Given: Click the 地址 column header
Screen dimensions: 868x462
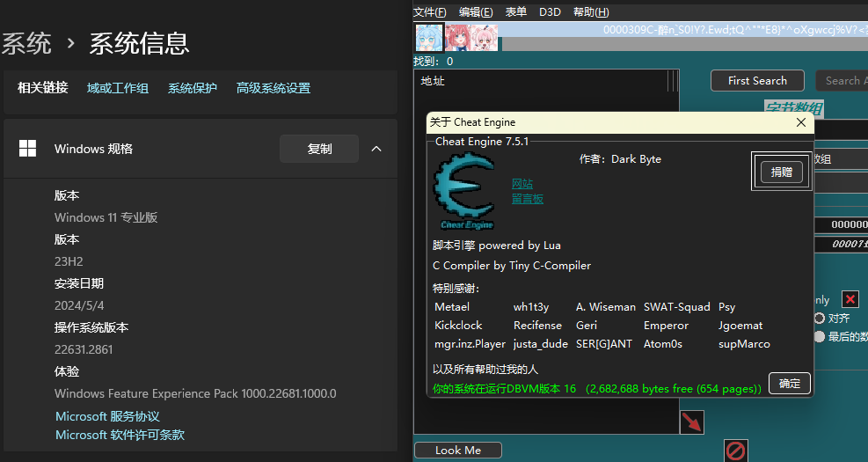Looking at the screenshot, I should tap(433, 81).
